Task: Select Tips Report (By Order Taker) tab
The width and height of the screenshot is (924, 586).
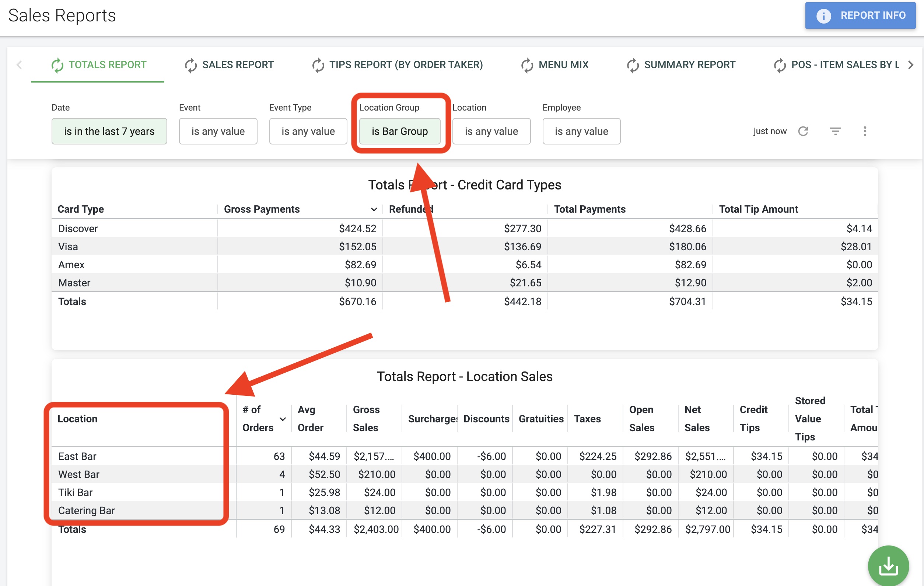Action: pos(406,65)
